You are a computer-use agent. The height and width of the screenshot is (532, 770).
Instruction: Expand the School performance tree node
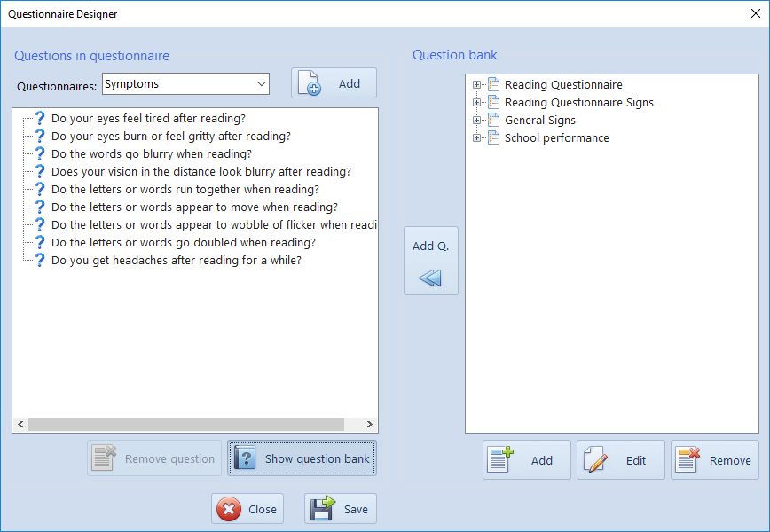(477, 138)
